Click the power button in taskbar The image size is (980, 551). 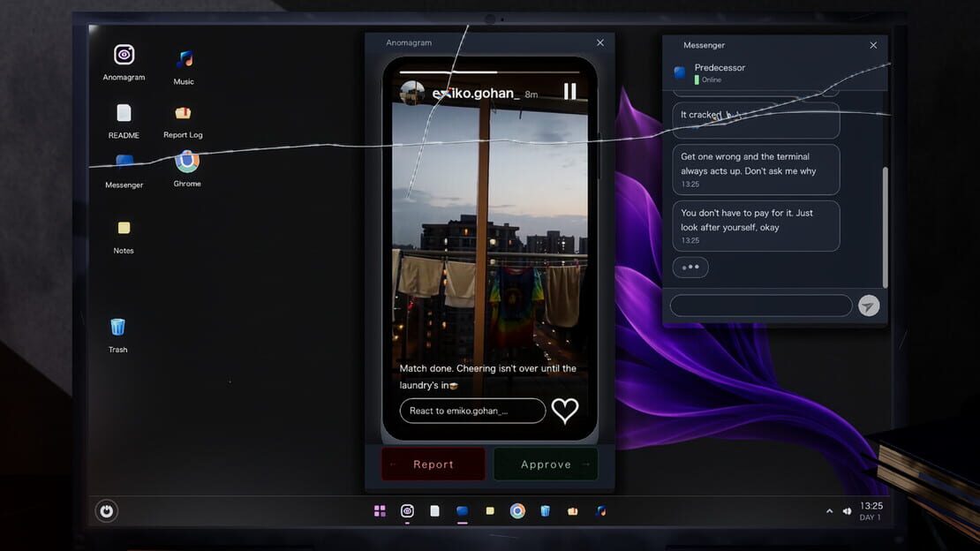point(106,511)
